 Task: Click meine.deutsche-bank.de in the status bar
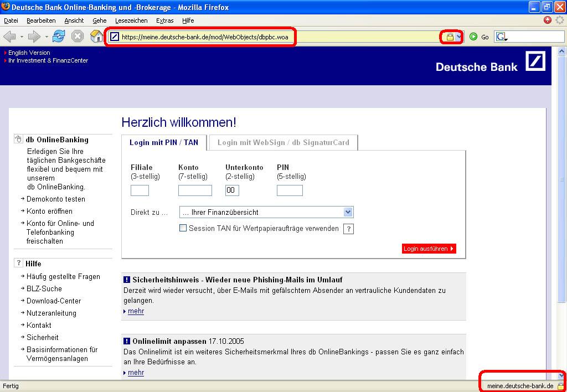(520, 386)
